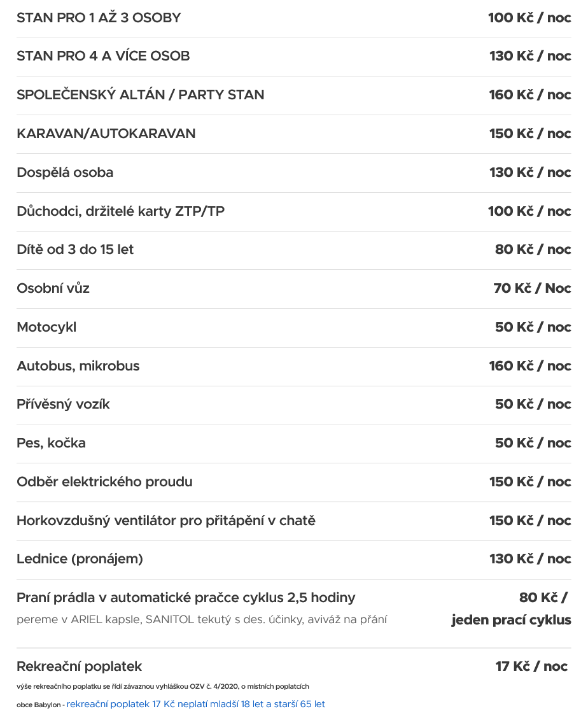Click the 'Dospělá osoba' label

click(x=65, y=172)
